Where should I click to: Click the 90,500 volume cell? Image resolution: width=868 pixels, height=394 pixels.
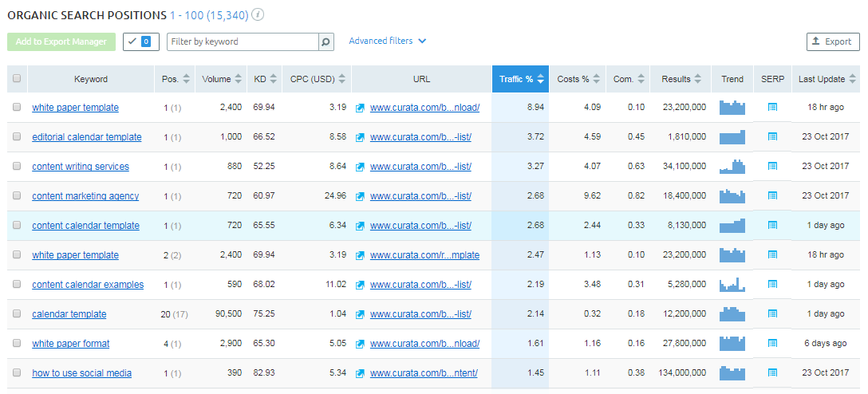(x=229, y=313)
